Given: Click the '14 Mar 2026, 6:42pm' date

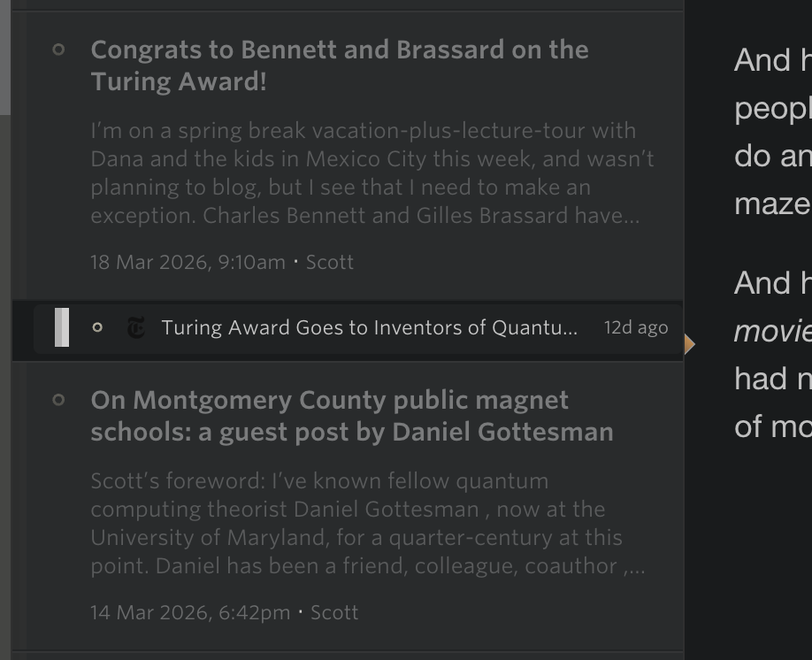Looking at the screenshot, I should click(x=189, y=613).
